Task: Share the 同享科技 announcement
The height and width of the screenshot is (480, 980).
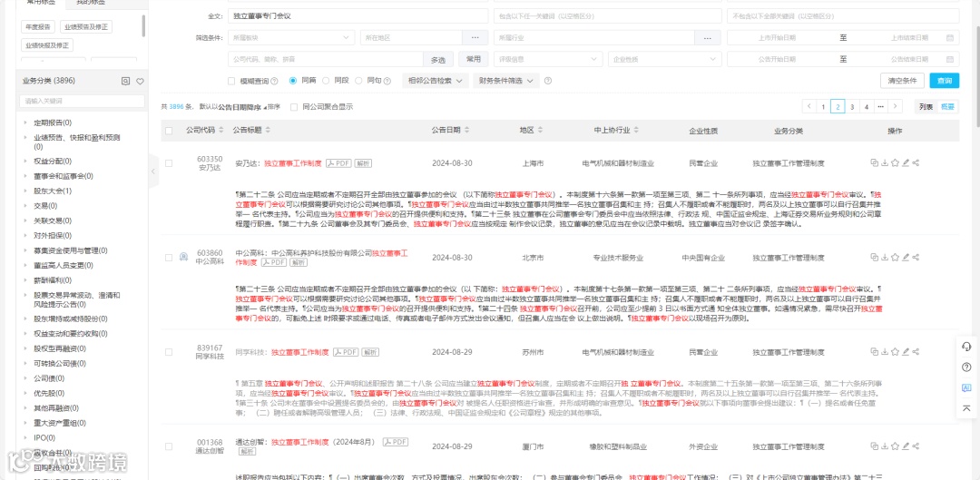Action: tap(916, 352)
